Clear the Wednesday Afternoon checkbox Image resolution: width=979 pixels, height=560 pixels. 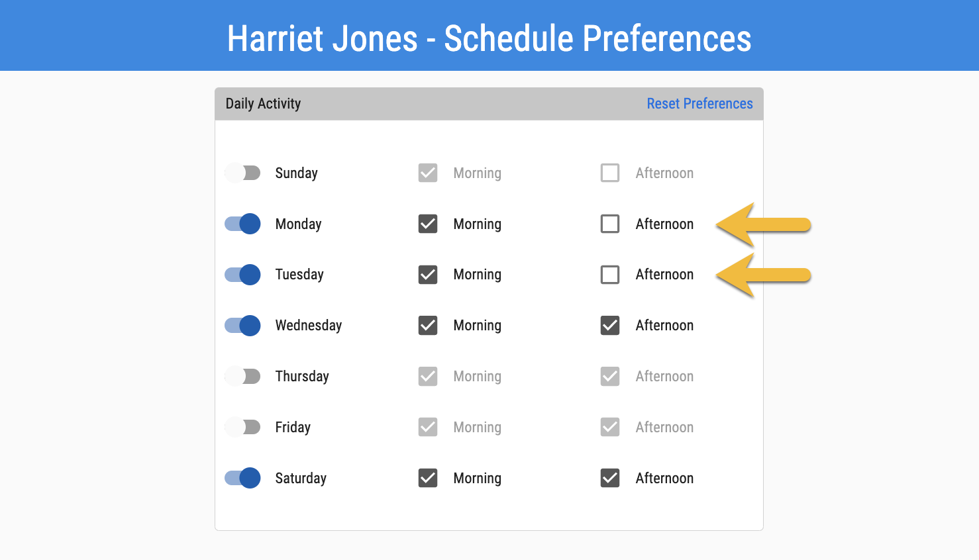(610, 325)
